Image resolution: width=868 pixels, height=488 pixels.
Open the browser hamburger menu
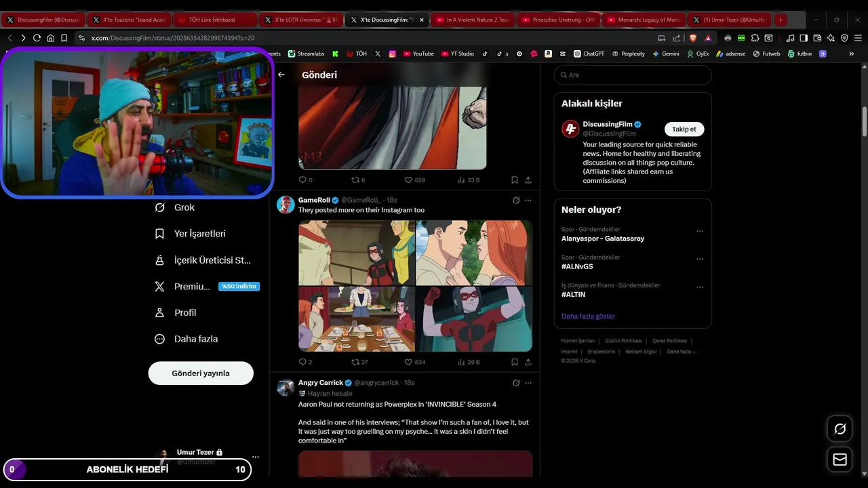point(858,38)
